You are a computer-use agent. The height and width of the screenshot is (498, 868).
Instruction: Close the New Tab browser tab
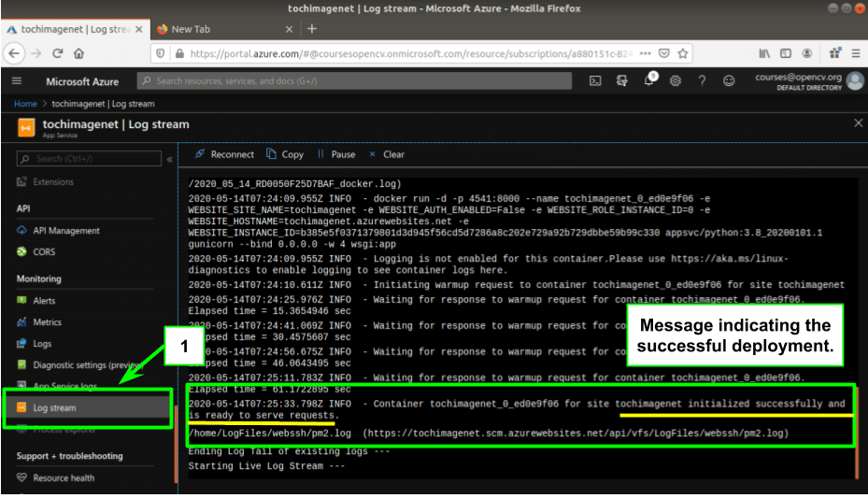click(289, 29)
